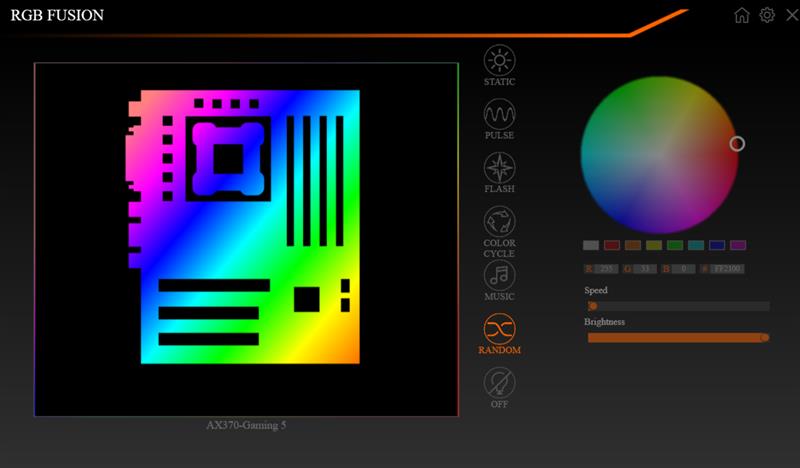Pick the green color swatch
The width and height of the screenshot is (800, 468).
pyautogui.click(x=675, y=245)
